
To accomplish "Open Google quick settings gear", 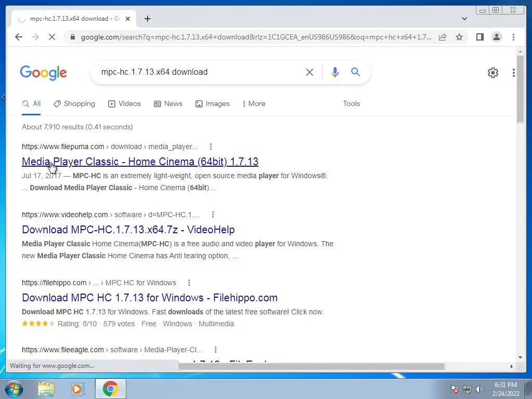I will [x=493, y=73].
